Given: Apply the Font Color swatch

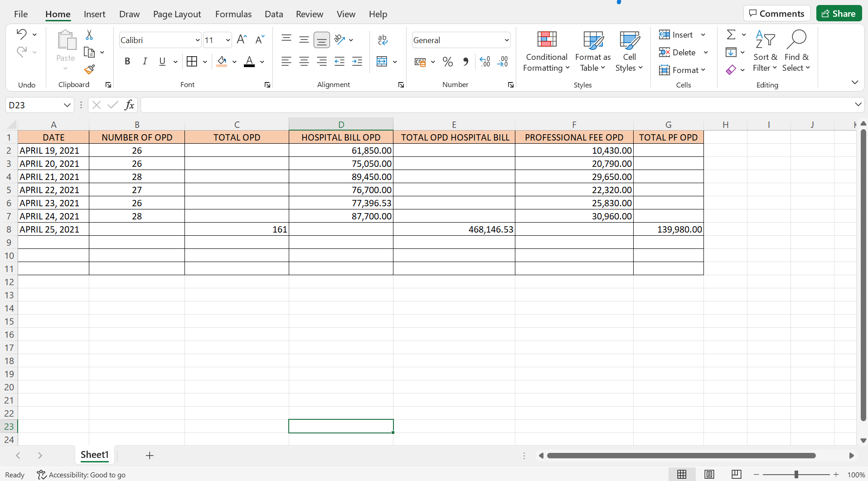Looking at the screenshot, I should pos(249,62).
